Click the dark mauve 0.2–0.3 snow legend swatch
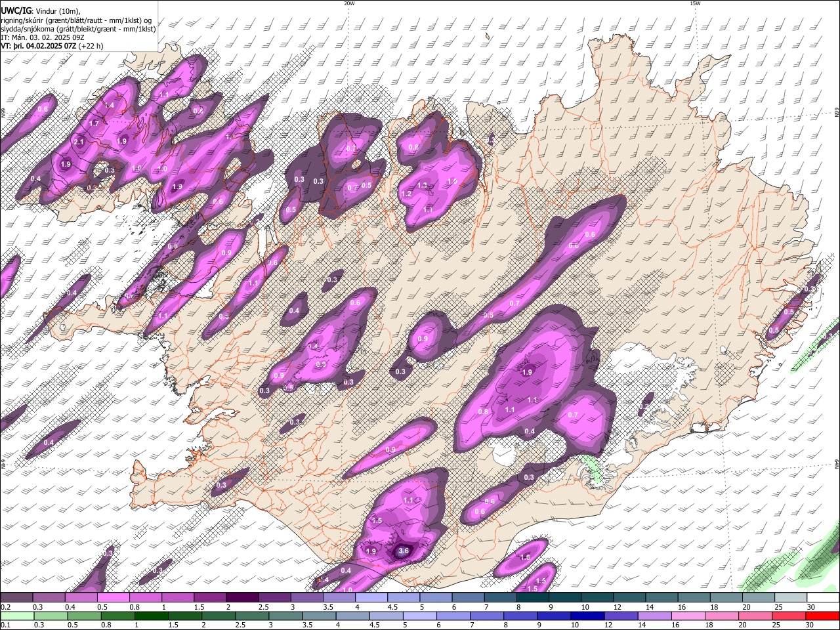 click(17, 598)
